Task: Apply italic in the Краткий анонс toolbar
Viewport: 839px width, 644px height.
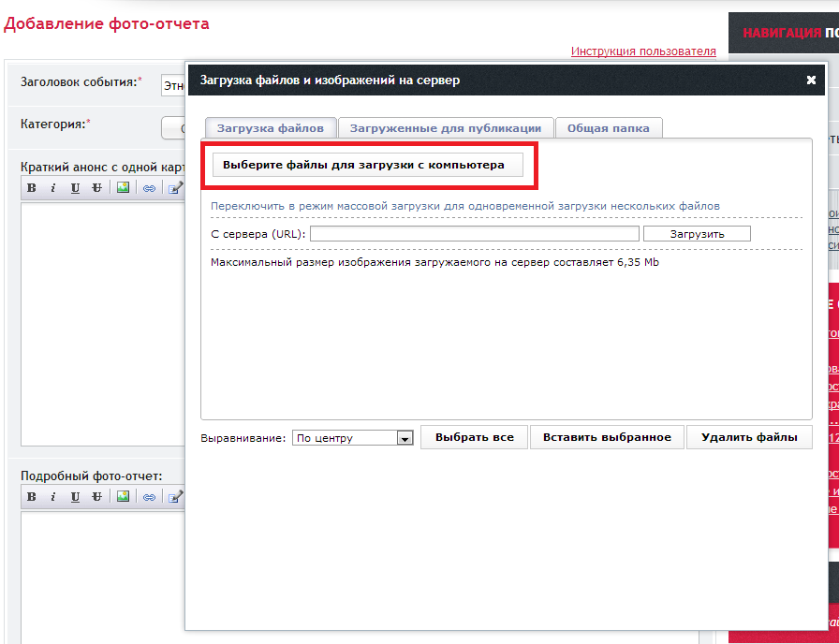Action: click(53, 187)
